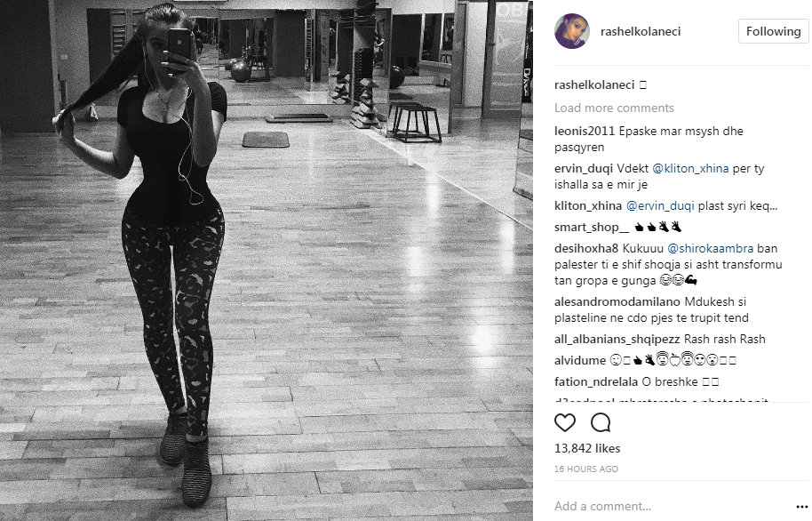View the 13,842 likes list
The height and width of the screenshot is (521, 812).
tap(587, 448)
